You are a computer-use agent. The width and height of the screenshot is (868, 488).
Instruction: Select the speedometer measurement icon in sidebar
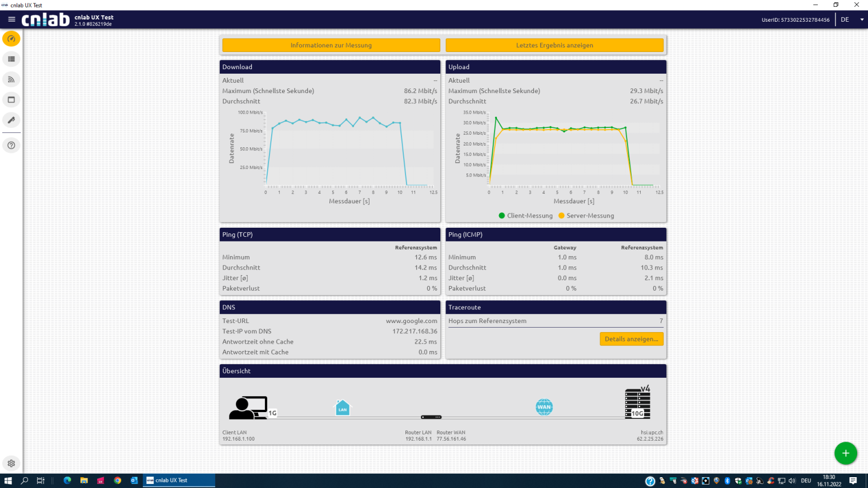(x=11, y=39)
